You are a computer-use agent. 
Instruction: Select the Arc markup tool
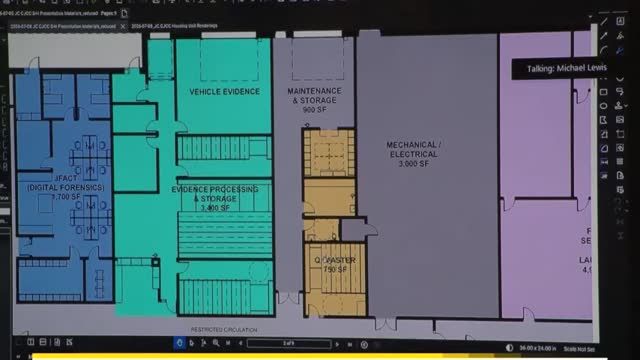pos(604,50)
